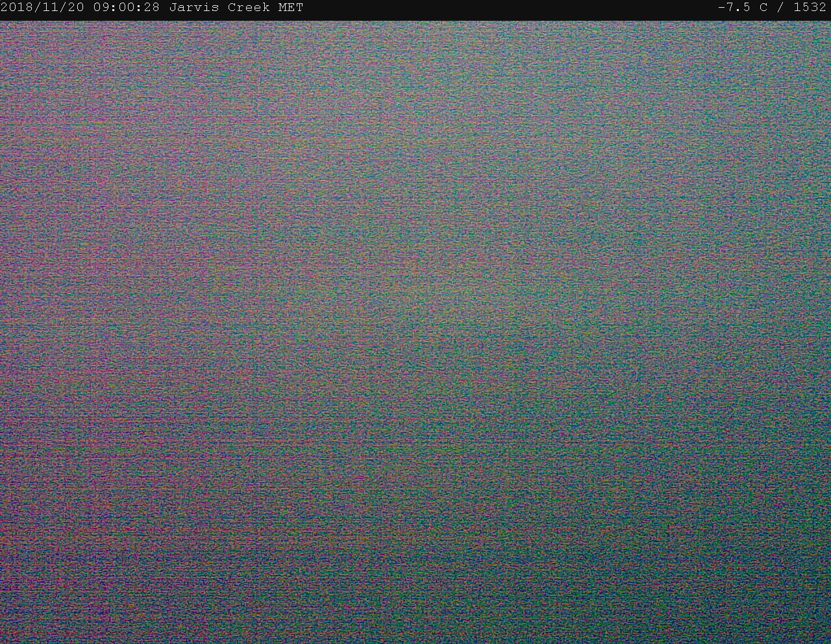Click the hour value 09 in timestamp
The image size is (831, 644).
click(101, 8)
